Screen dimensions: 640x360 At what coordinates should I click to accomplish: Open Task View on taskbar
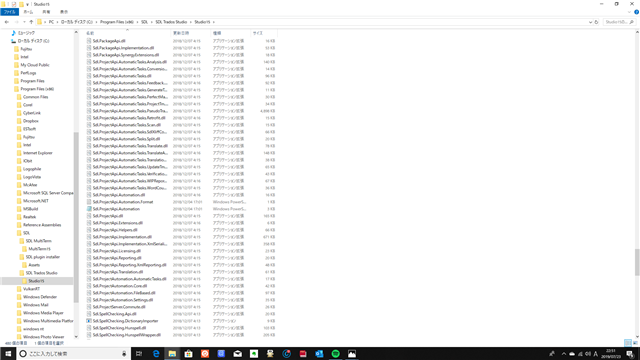[139, 353]
